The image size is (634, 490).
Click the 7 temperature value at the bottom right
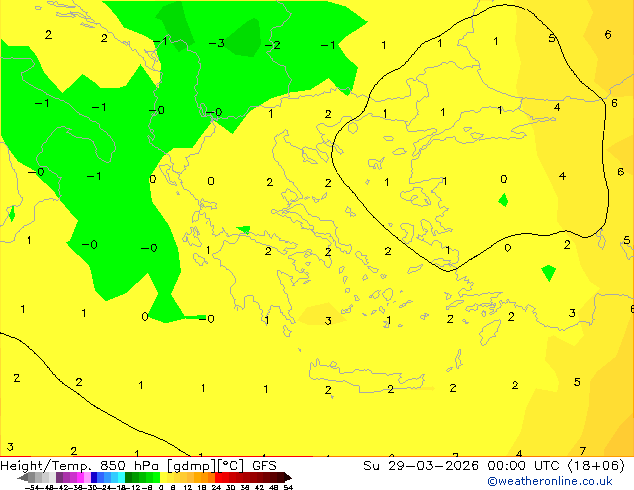click(x=583, y=451)
